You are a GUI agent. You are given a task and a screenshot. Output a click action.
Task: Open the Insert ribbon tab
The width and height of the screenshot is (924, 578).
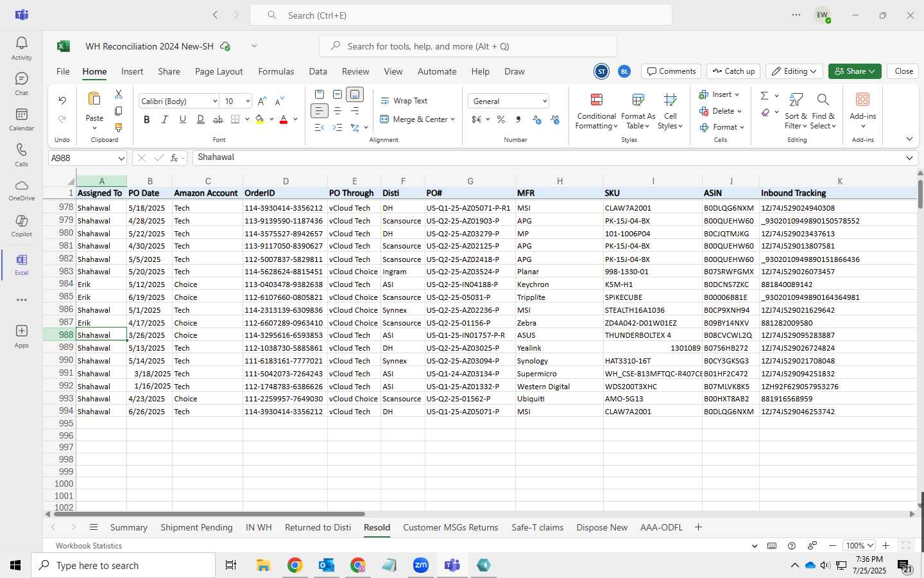[x=132, y=71]
